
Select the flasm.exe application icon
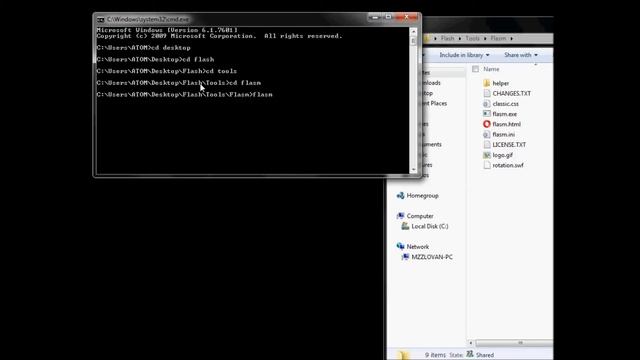click(487, 114)
